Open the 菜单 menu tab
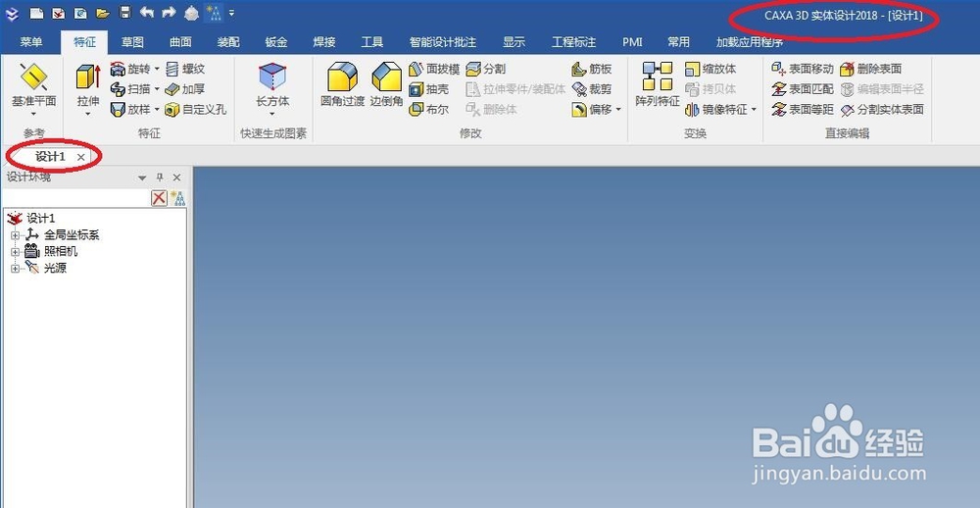980x508 pixels. coord(30,42)
